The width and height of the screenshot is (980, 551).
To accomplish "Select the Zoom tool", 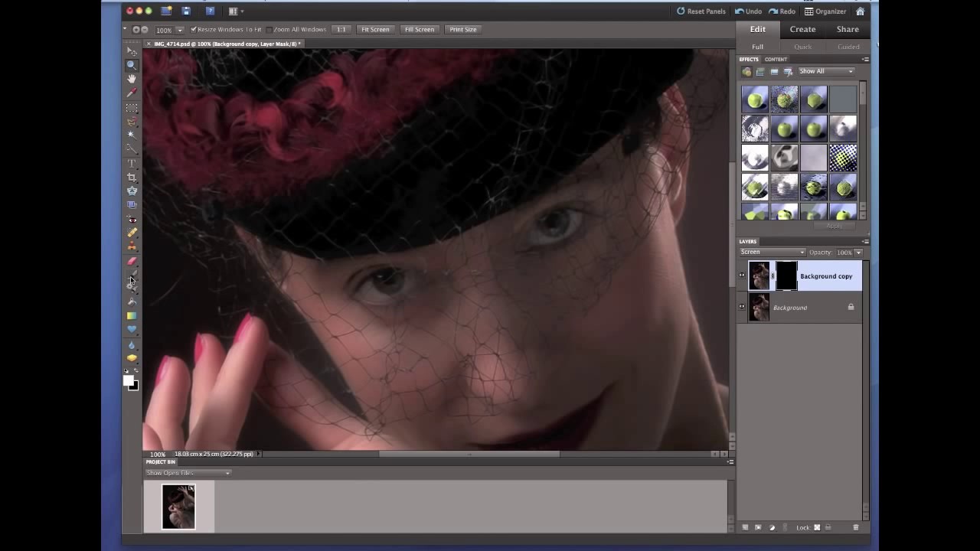I will (x=132, y=65).
